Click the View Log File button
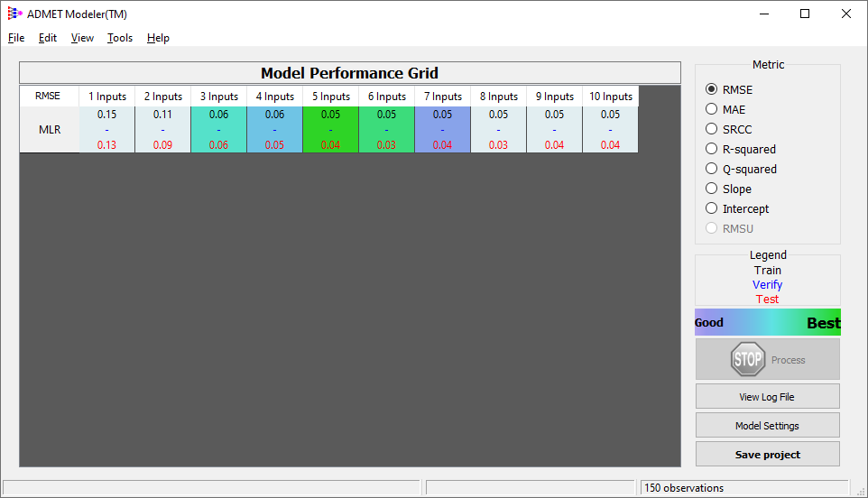868x498 pixels. (x=767, y=397)
